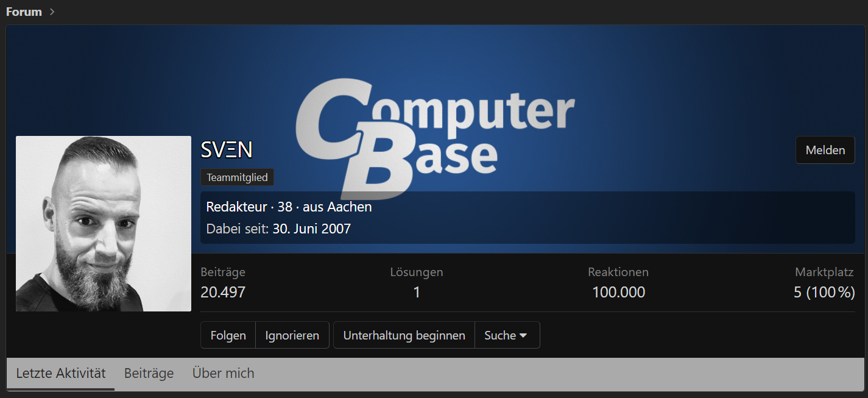868x398 pixels.
Task: Ignore the user via the Ignorieren button
Action: coord(292,335)
